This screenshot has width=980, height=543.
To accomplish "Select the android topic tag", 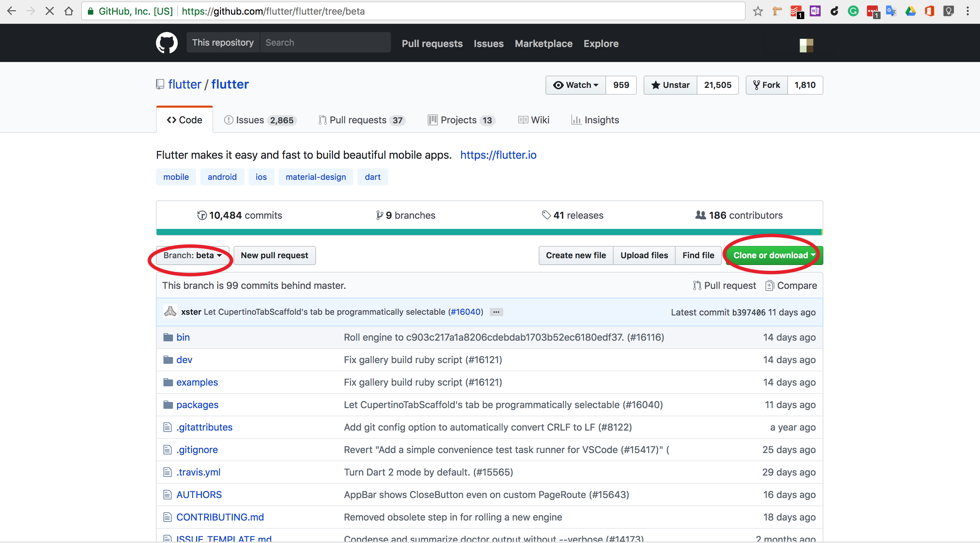I will click(222, 177).
